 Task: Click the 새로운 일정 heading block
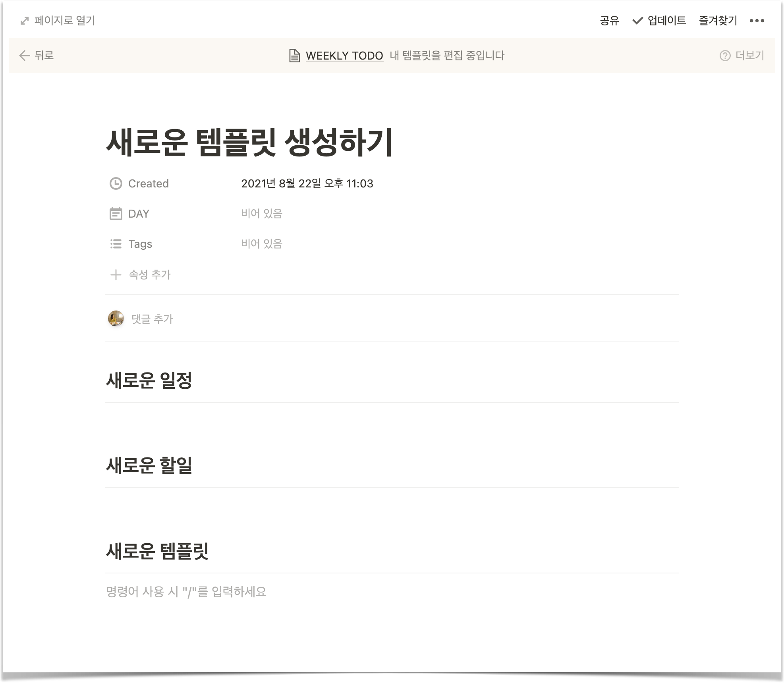pyautogui.click(x=149, y=380)
